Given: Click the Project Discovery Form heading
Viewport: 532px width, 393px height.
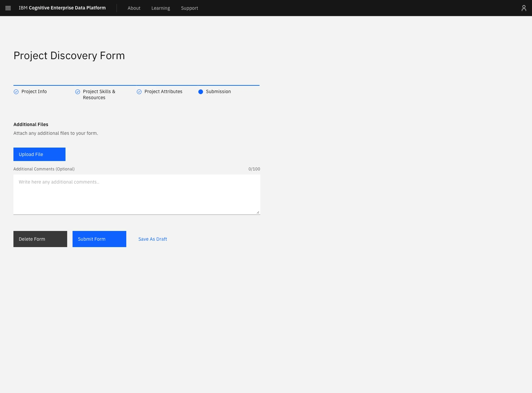Looking at the screenshot, I should [69, 55].
